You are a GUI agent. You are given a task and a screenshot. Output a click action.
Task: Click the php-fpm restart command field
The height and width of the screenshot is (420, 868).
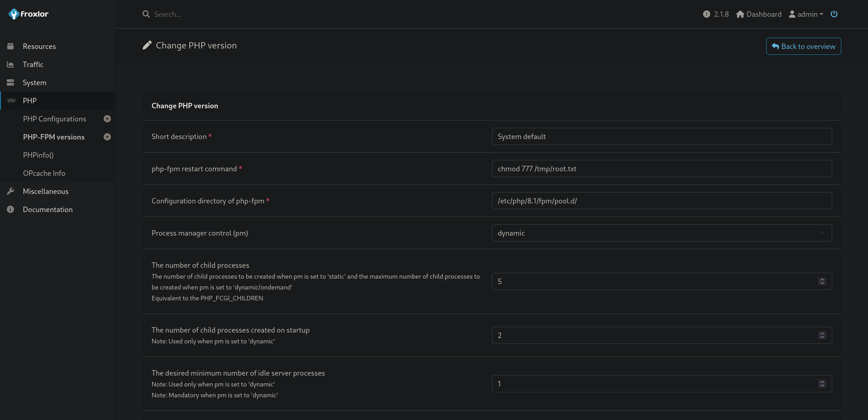(x=662, y=169)
